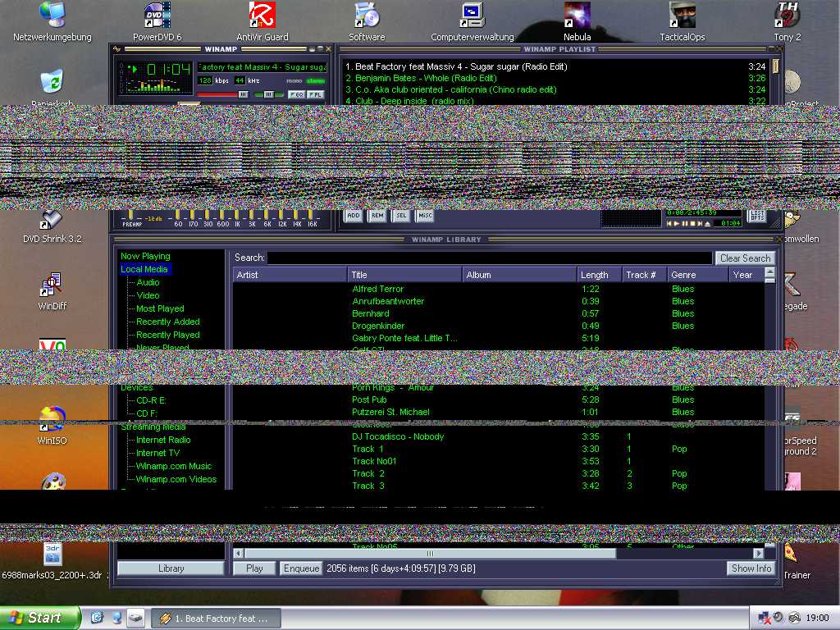Click the REM button in the playlist editor
Screen dimensions: 840x630
pos(377,216)
